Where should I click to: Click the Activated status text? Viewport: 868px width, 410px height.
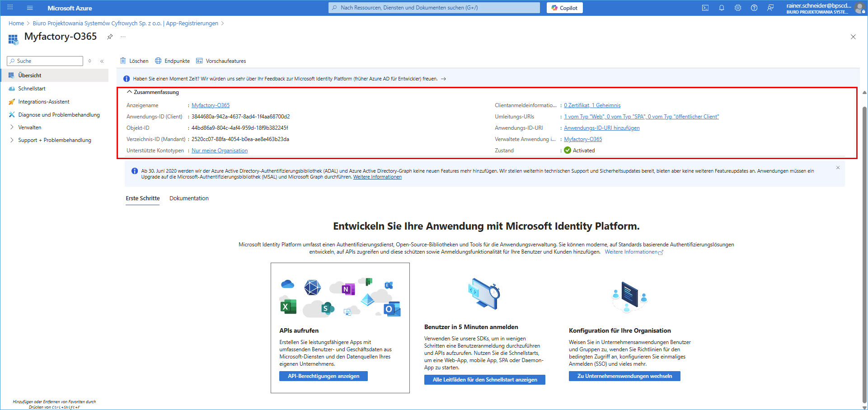tap(584, 151)
